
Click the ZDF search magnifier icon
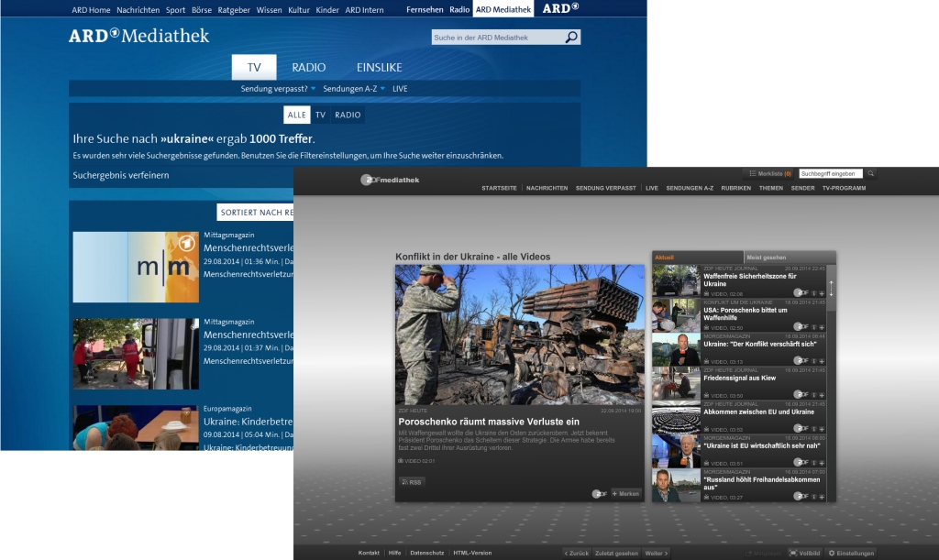click(871, 173)
